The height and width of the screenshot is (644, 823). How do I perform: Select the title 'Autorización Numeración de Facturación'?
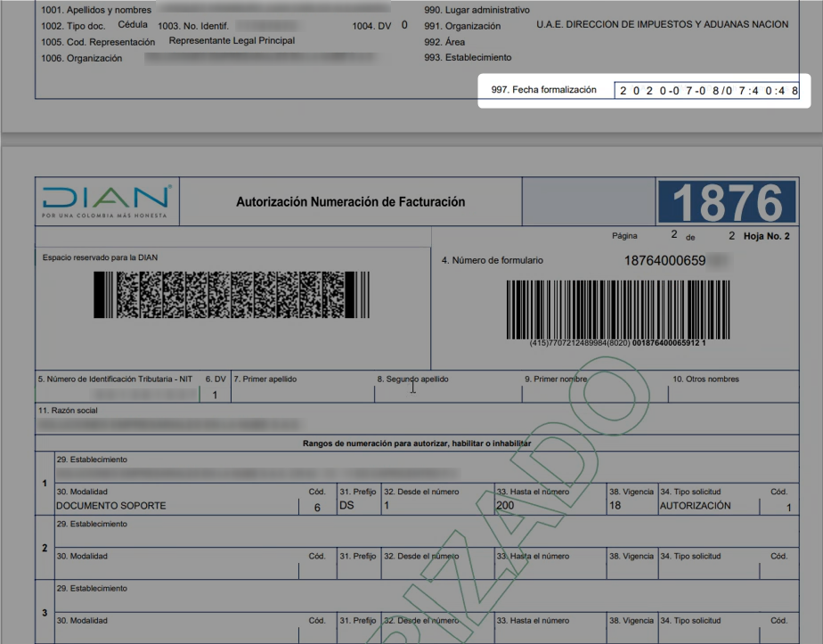pyautogui.click(x=351, y=202)
